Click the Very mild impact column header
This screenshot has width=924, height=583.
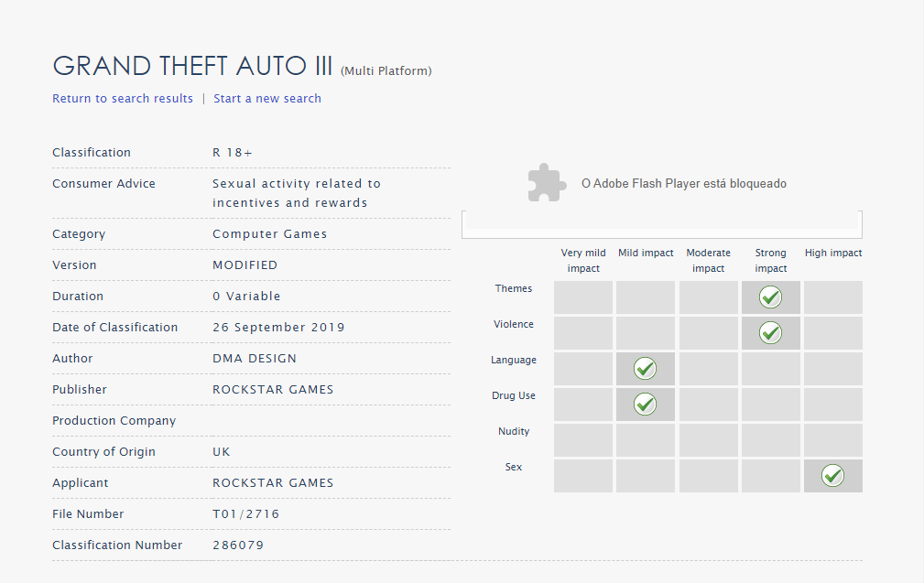point(583,260)
